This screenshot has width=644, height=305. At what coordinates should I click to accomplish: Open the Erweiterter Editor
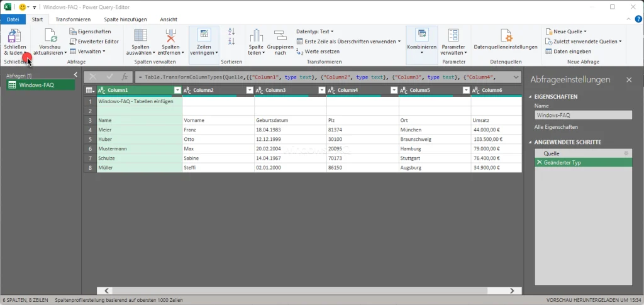pos(94,42)
